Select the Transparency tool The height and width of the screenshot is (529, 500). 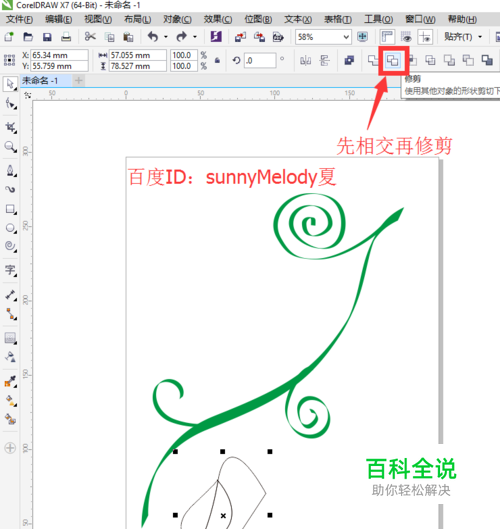(x=10, y=357)
